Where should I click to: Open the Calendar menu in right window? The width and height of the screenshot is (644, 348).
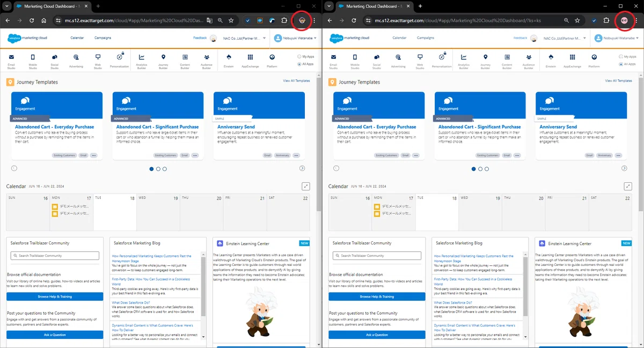[x=399, y=38]
